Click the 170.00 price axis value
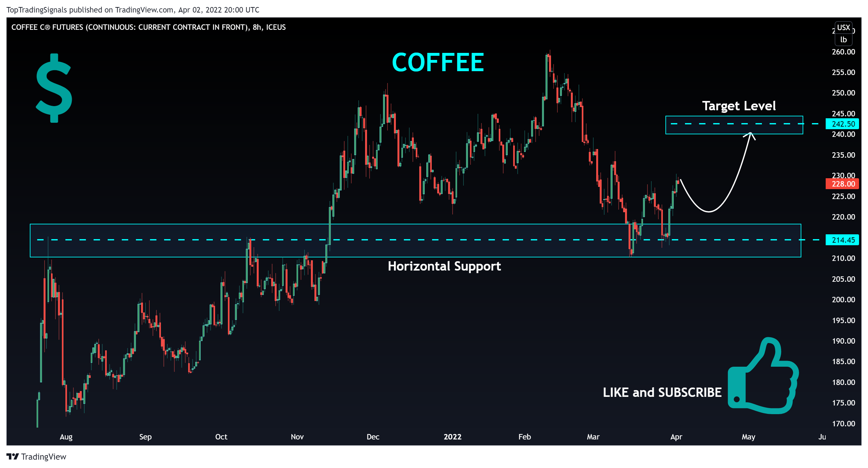868x468 pixels. point(843,423)
